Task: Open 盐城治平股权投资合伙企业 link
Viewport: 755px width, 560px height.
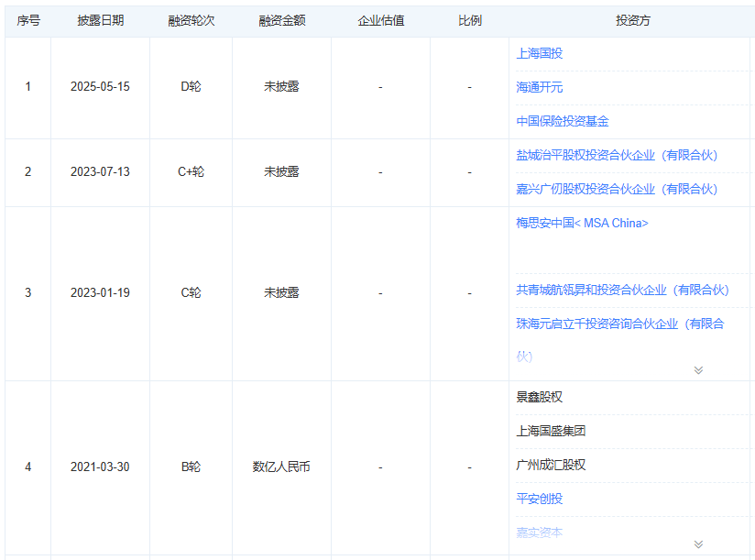Action: coord(617,155)
